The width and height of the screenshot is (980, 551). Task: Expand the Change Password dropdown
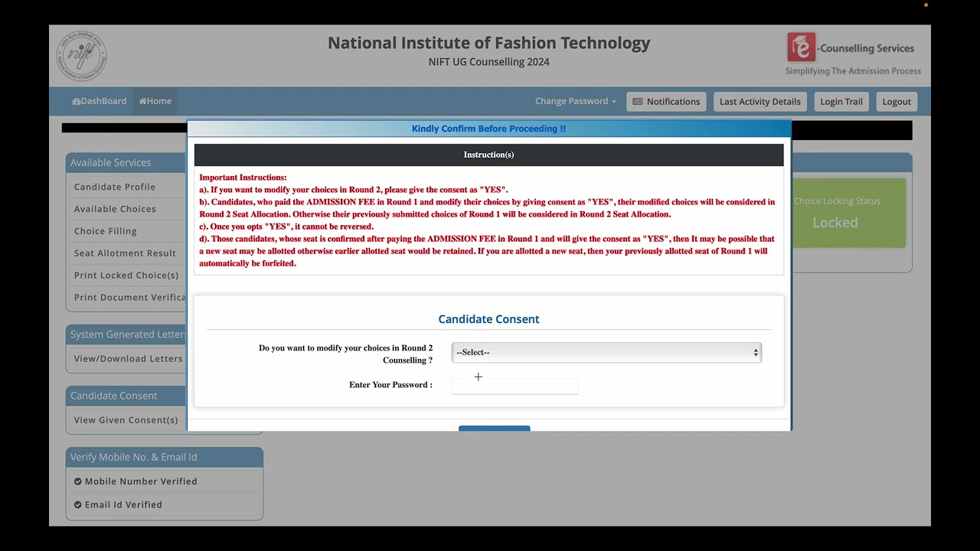tap(576, 101)
